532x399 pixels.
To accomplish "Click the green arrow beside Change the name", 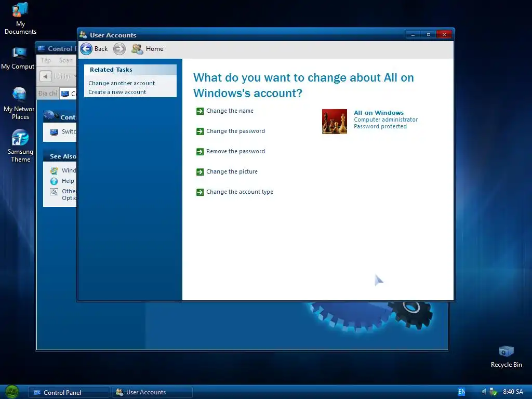I will [x=200, y=111].
